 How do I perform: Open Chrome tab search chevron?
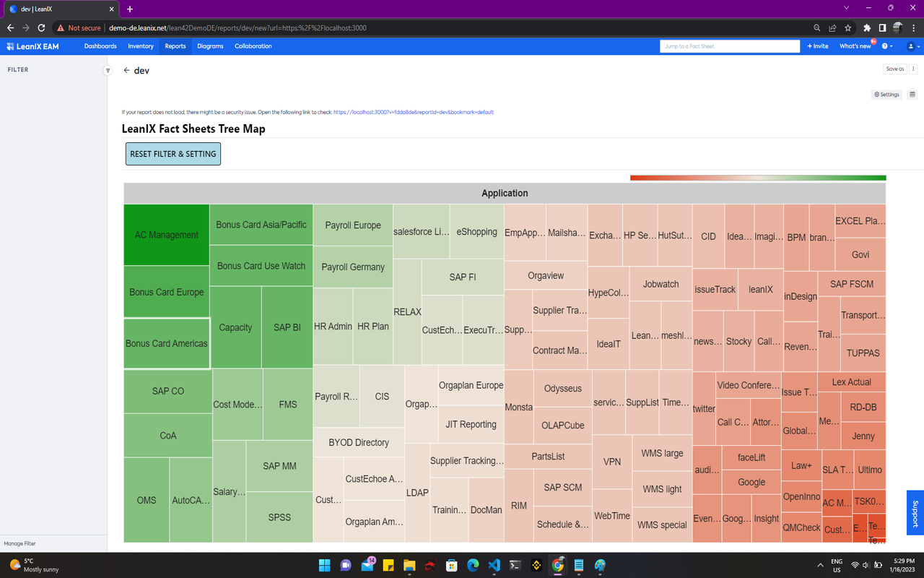[847, 8]
